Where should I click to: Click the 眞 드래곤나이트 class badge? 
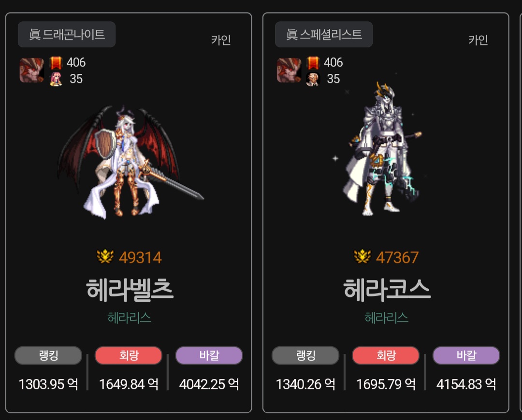(x=67, y=34)
